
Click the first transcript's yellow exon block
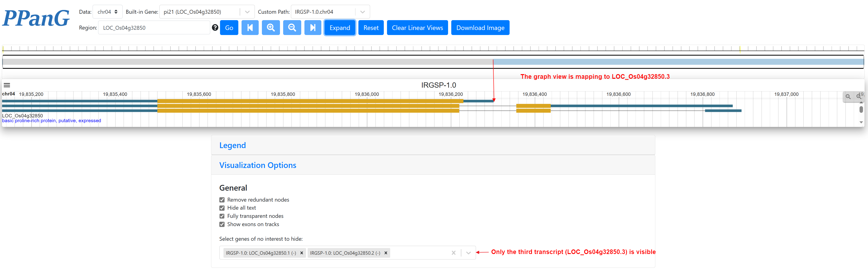coord(310,101)
